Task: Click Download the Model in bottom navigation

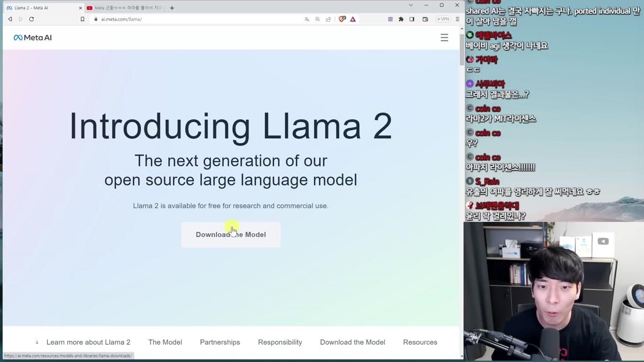Action: pos(353,342)
